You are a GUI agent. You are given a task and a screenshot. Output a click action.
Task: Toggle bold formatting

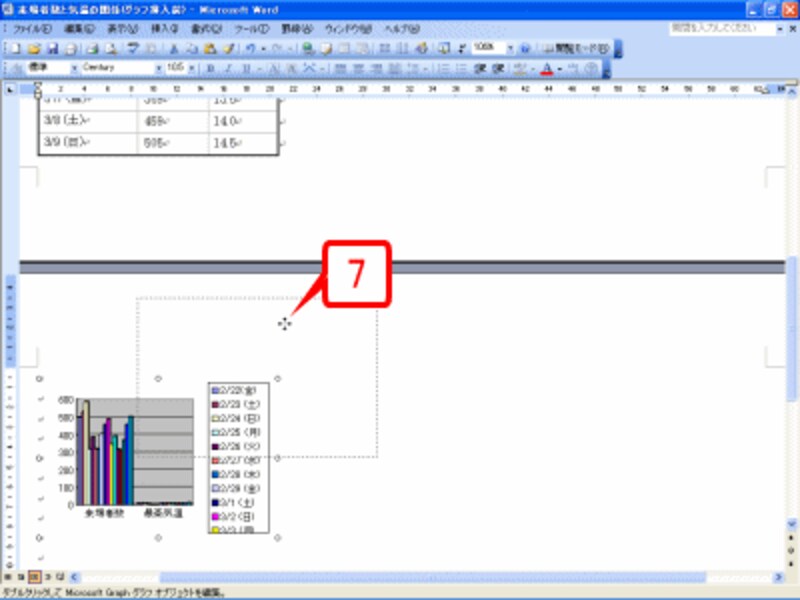tap(210, 68)
